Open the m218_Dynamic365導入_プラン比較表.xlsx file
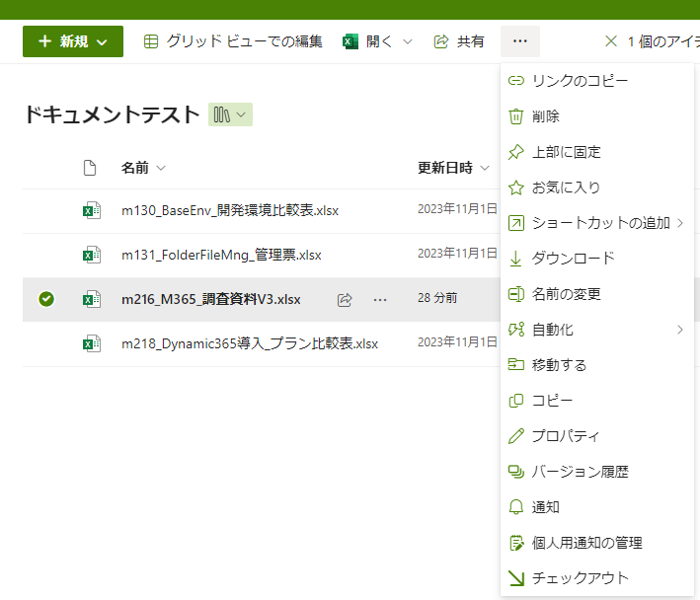The height and width of the screenshot is (600, 700). pyautogui.click(x=249, y=344)
